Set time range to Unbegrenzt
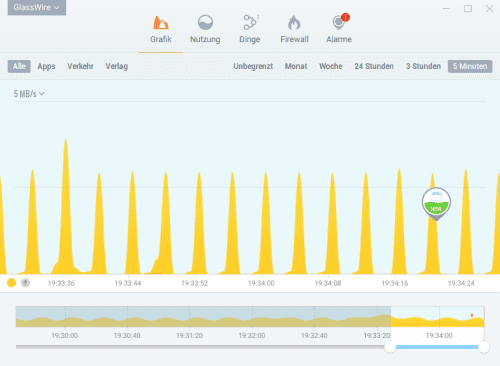Image resolution: width=500 pixels, height=366 pixels. (253, 66)
